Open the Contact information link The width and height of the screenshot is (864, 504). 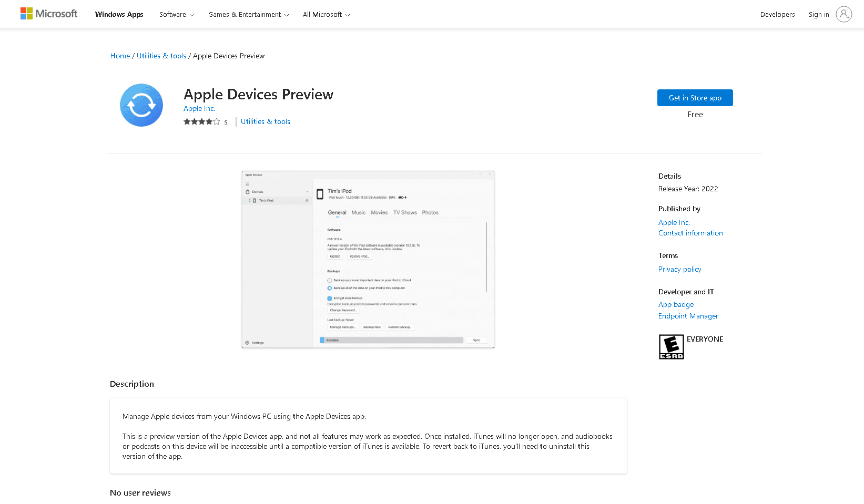(x=690, y=233)
